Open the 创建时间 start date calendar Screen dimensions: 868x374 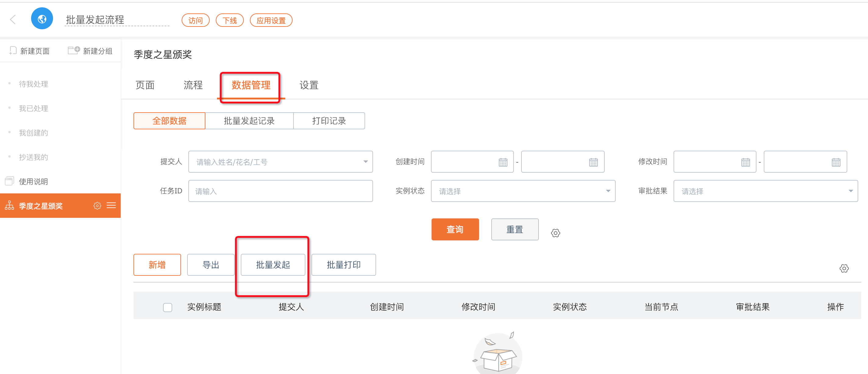503,162
